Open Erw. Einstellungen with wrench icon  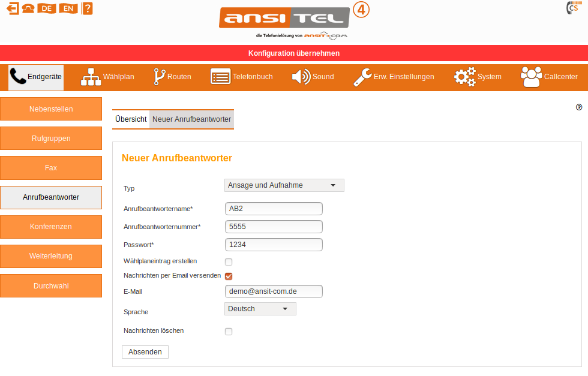tap(394, 77)
